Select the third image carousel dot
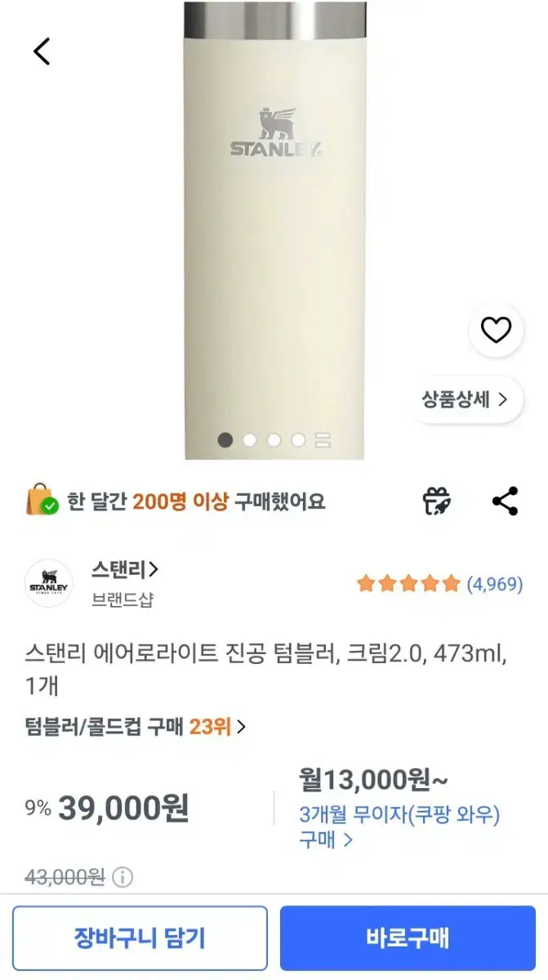 (274, 440)
